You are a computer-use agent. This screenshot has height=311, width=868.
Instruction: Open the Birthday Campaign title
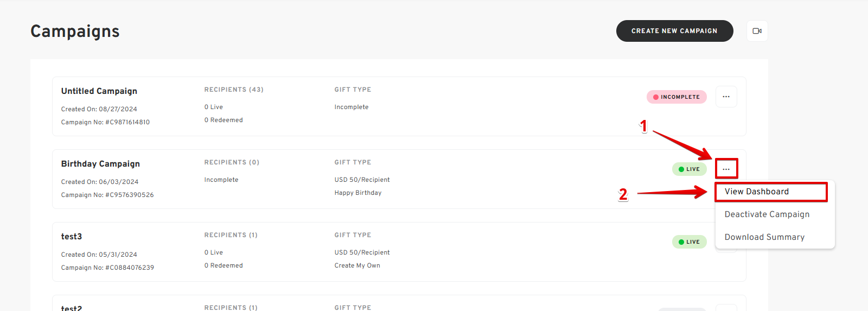100,164
